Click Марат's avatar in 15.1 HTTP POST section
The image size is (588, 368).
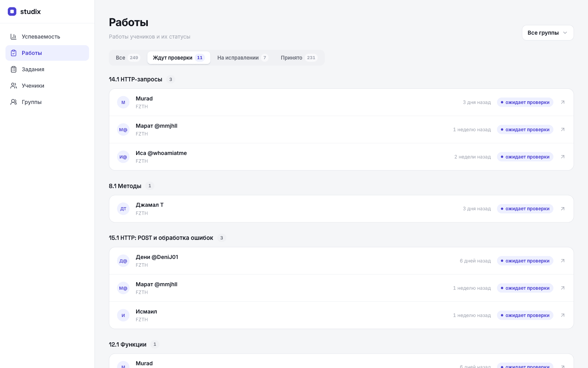coord(123,288)
